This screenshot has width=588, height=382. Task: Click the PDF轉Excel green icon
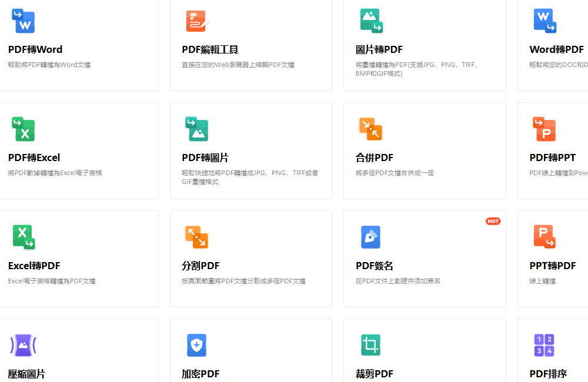coord(23,129)
